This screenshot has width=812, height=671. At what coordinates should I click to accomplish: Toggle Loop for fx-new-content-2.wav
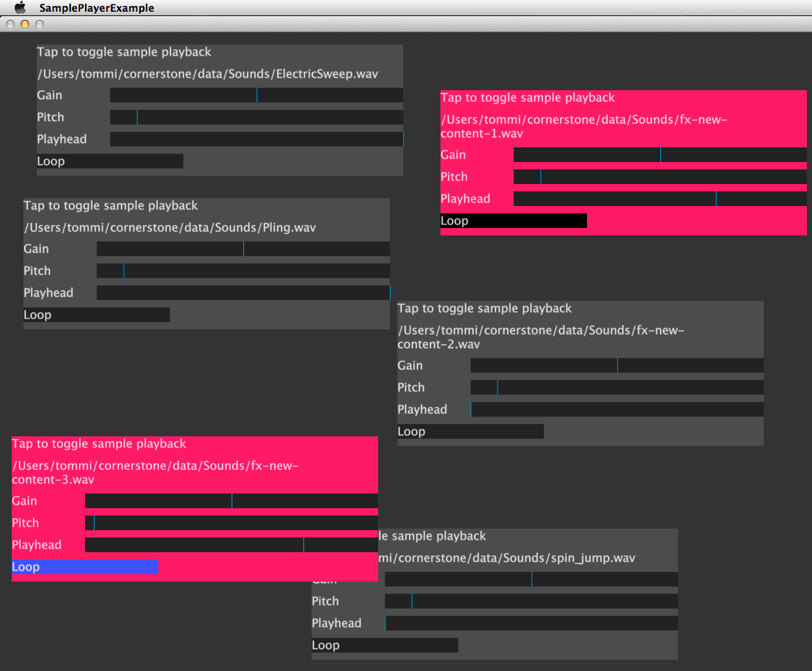tap(470, 431)
